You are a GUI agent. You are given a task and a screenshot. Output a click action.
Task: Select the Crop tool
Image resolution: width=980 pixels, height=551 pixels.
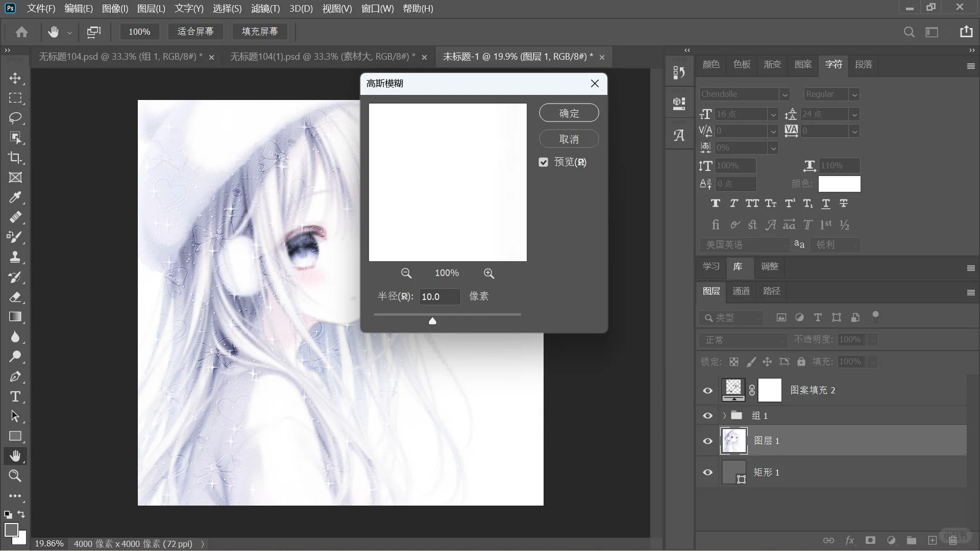15,158
